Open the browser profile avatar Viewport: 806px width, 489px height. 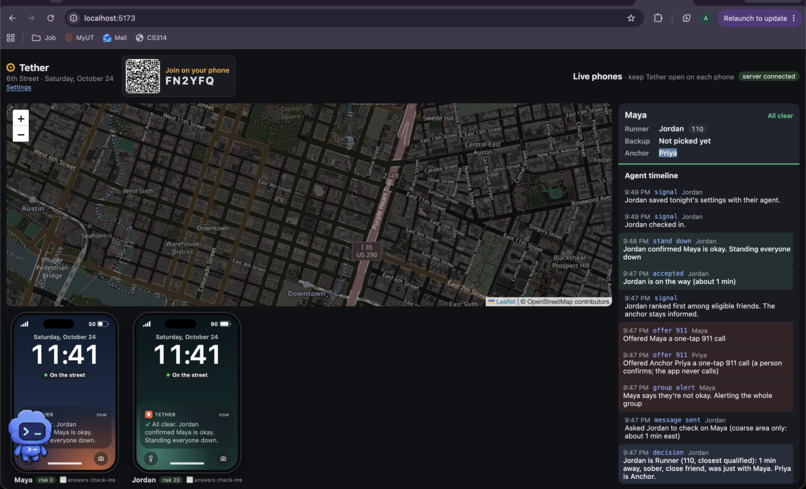(705, 18)
